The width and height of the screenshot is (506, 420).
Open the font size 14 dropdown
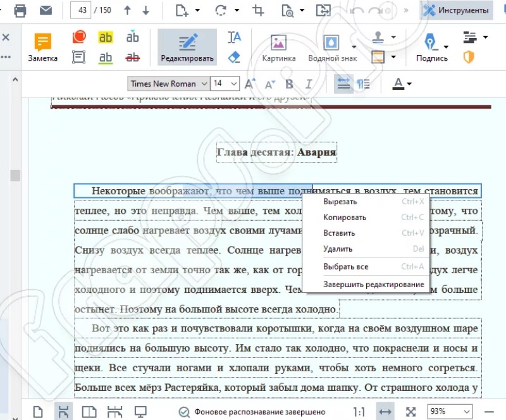[225, 83]
